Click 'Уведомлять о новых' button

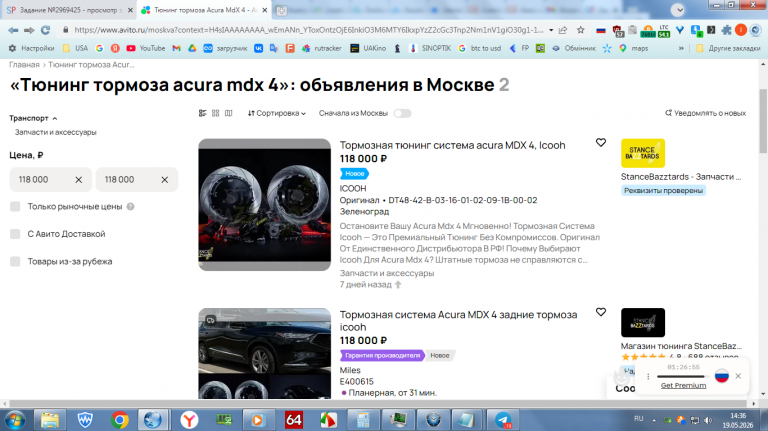coord(705,113)
